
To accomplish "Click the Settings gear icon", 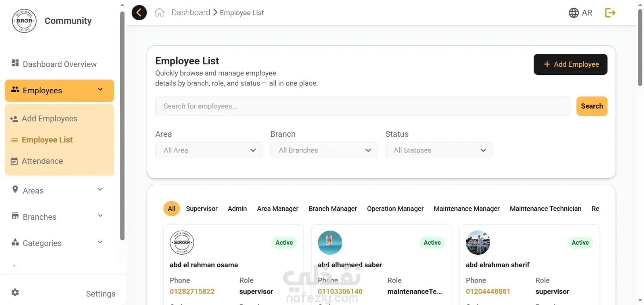I will (15, 293).
